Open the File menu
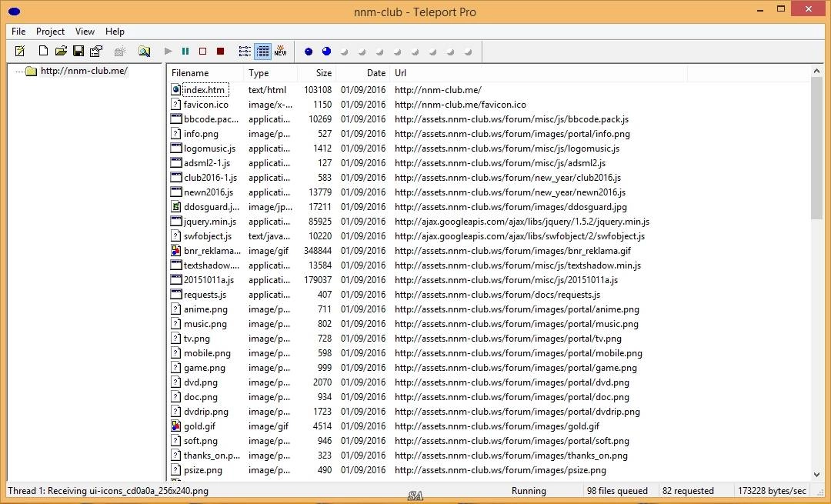The height and width of the screenshot is (504, 831). 18,32
